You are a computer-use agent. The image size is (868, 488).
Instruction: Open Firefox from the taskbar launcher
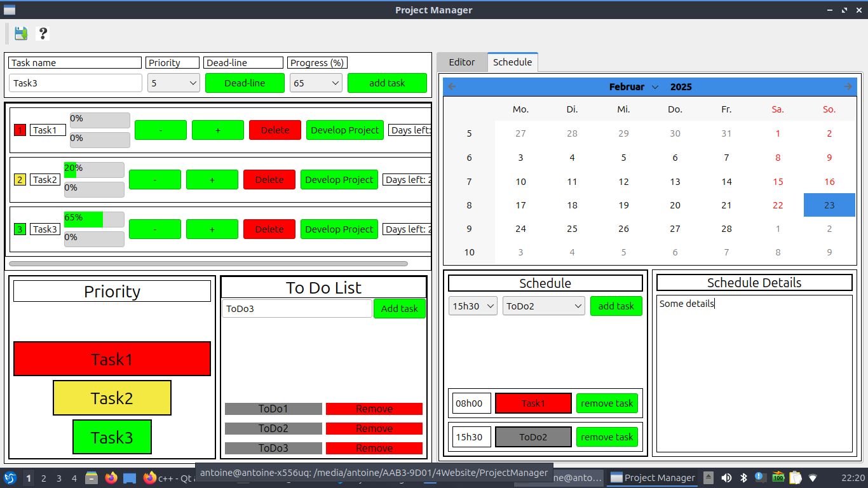(111, 478)
